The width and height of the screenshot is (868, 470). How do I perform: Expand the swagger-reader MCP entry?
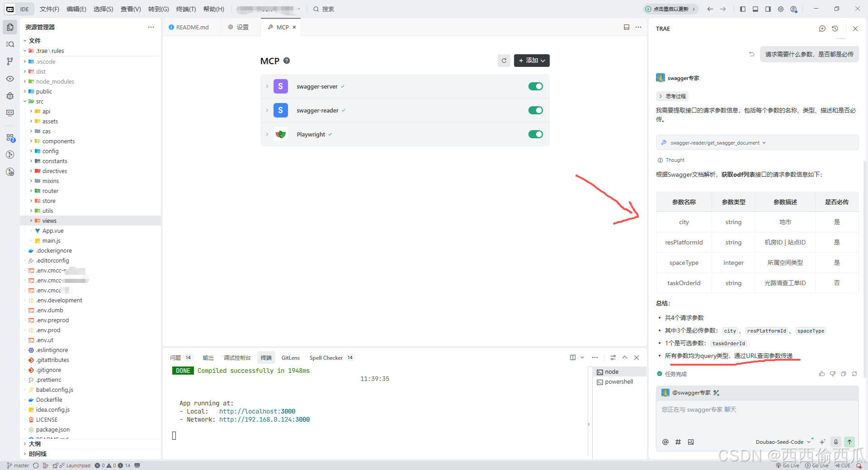pyautogui.click(x=267, y=110)
